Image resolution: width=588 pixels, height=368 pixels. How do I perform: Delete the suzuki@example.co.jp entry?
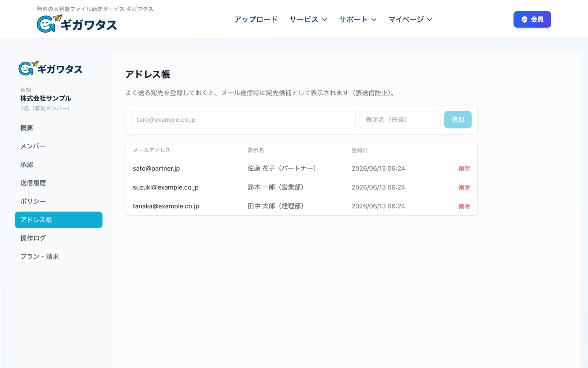coord(464,187)
